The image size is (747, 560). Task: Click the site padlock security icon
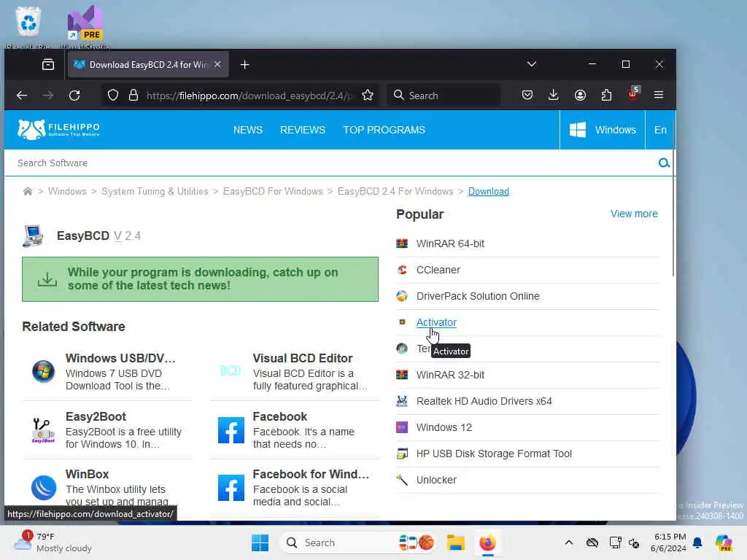click(133, 96)
